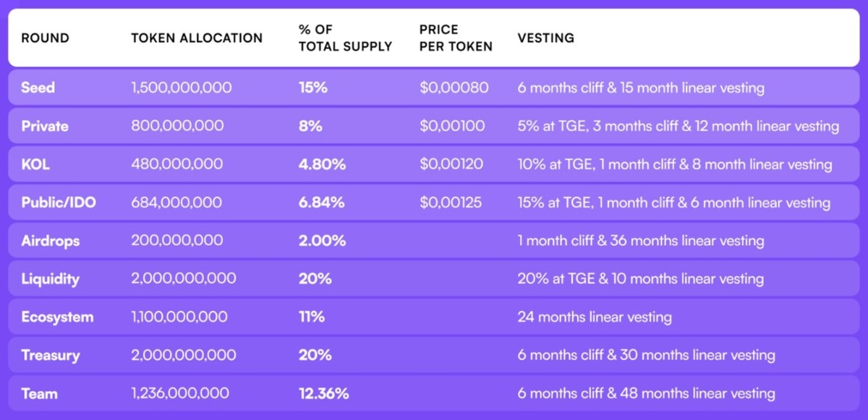Click the Public/IDO price $0,00125
868x420 pixels.
tap(451, 203)
